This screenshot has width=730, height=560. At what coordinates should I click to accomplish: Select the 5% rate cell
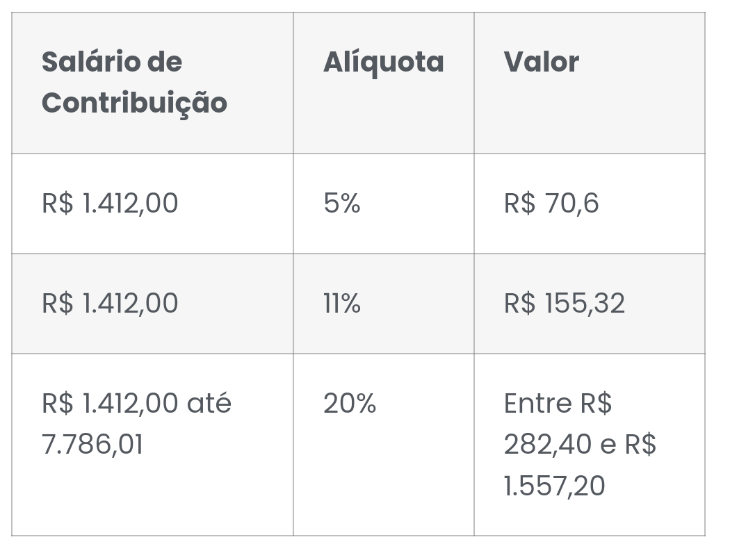[384, 204]
